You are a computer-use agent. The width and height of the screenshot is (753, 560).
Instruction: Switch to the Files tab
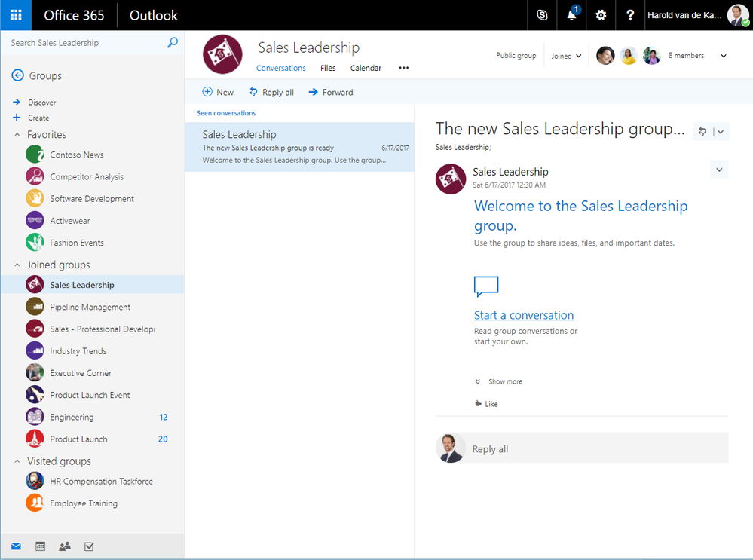[x=328, y=68]
